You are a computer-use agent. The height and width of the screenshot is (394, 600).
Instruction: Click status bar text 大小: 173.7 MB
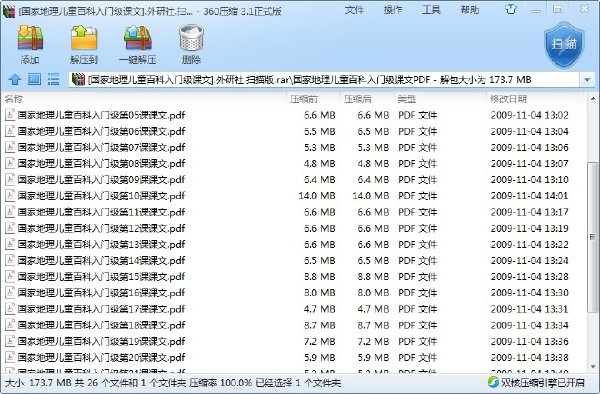(38, 383)
